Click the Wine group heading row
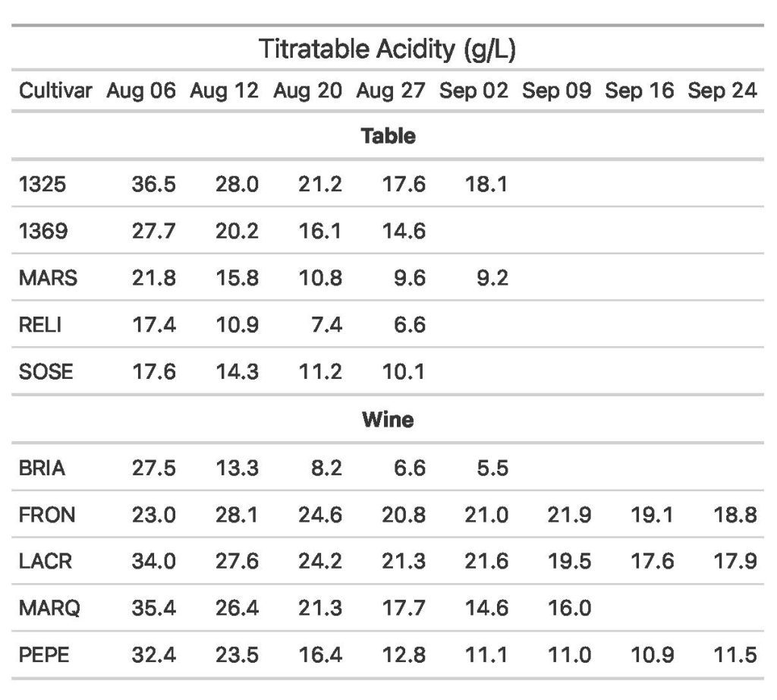This screenshot has height=700, width=777. [x=388, y=420]
